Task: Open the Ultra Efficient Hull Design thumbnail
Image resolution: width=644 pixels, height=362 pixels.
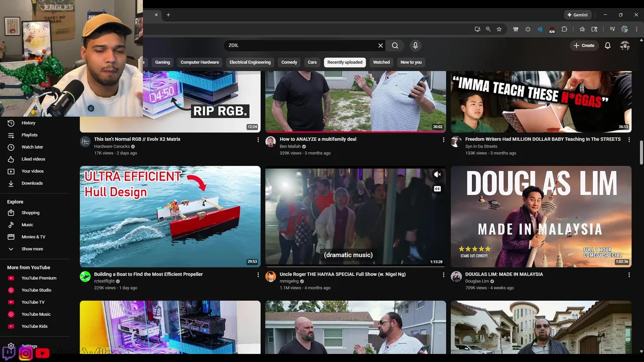Action: click(x=170, y=217)
